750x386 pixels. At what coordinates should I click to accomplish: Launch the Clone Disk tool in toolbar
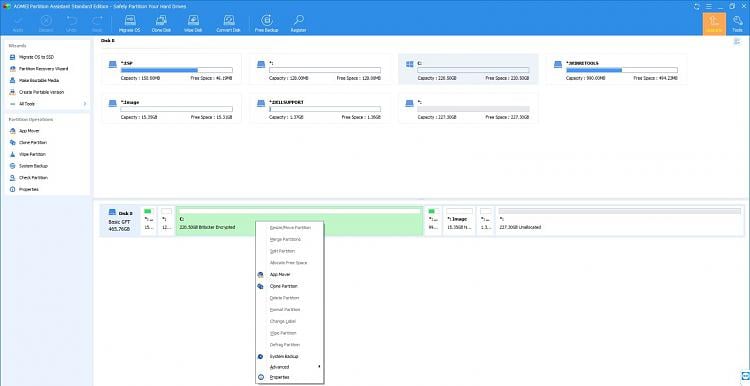click(161, 23)
